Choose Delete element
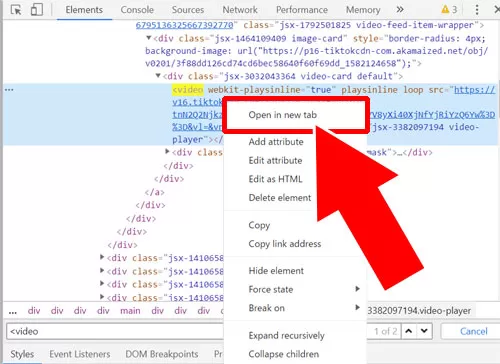The width and height of the screenshot is (500, 364). tap(280, 198)
